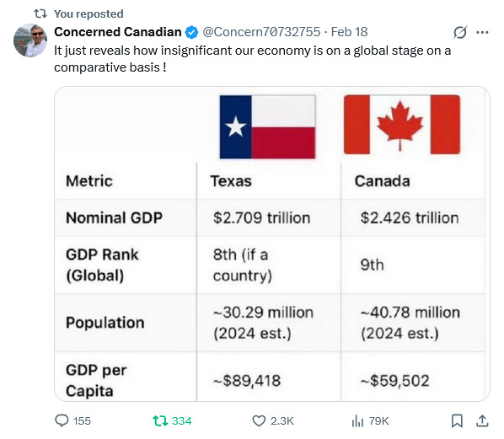Image resolution: width=504 pixels, height=439 pixels.
Task: Open Concerned Canadian display name link
Action: (118, 32)
